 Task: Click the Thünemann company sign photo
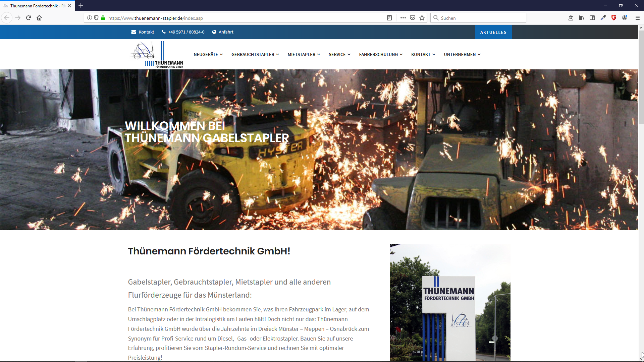pos(450,302)
